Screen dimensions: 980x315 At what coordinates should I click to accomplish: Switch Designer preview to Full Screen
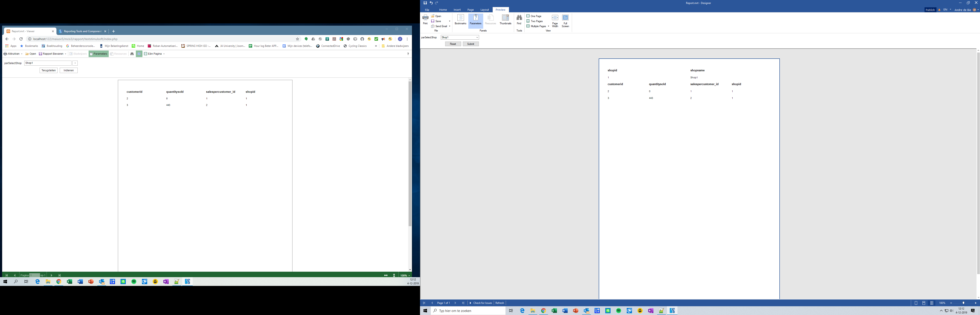[565, 21]
